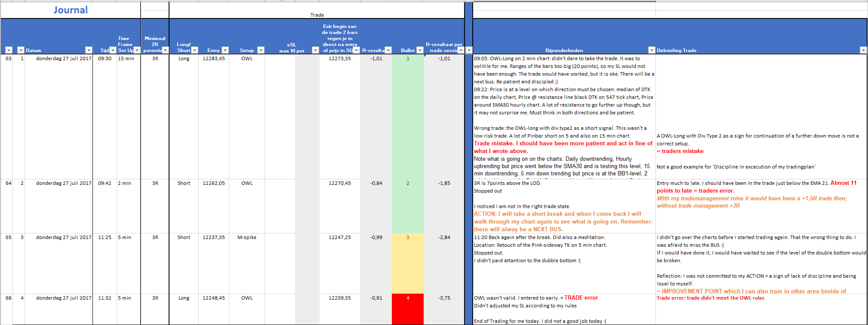Open the R-resultaat column filter dropdown
The height and width of the screenshot is (325, 868).
pyautogui.click(x=388, y=50)
